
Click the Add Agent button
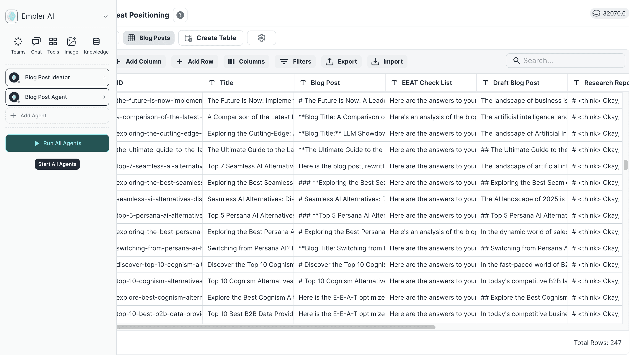(57, 116)
